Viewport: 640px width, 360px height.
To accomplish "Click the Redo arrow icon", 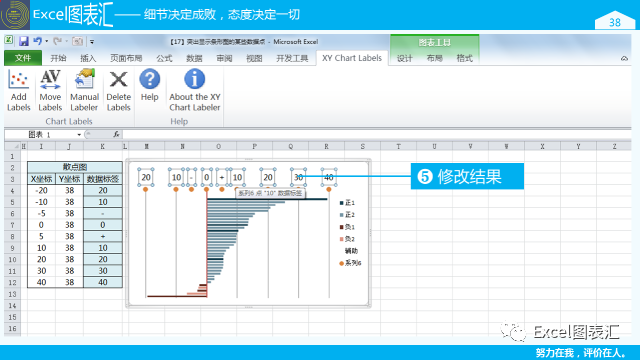I will pos(57,41).
